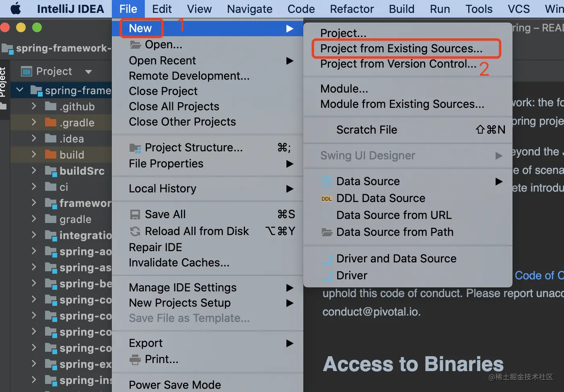
Task: Open the IntelliJ IDEA application menu
Action: tap(70, 9)
